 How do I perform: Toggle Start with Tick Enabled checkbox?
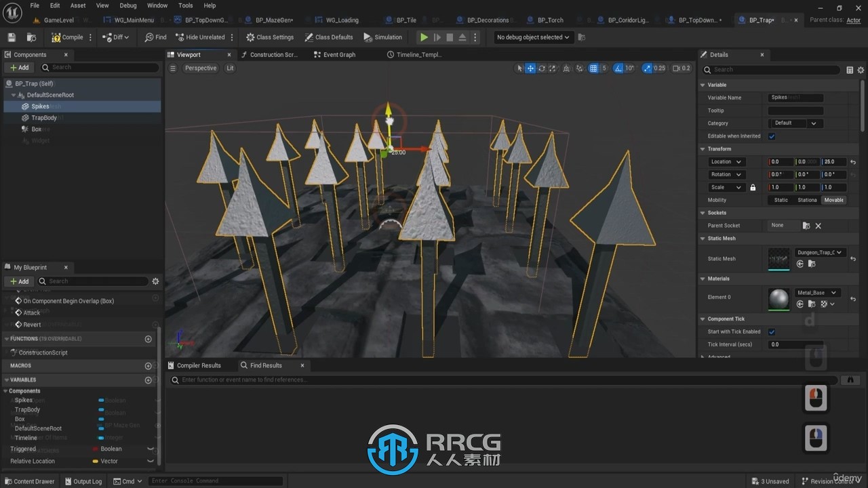pos(772,332)
